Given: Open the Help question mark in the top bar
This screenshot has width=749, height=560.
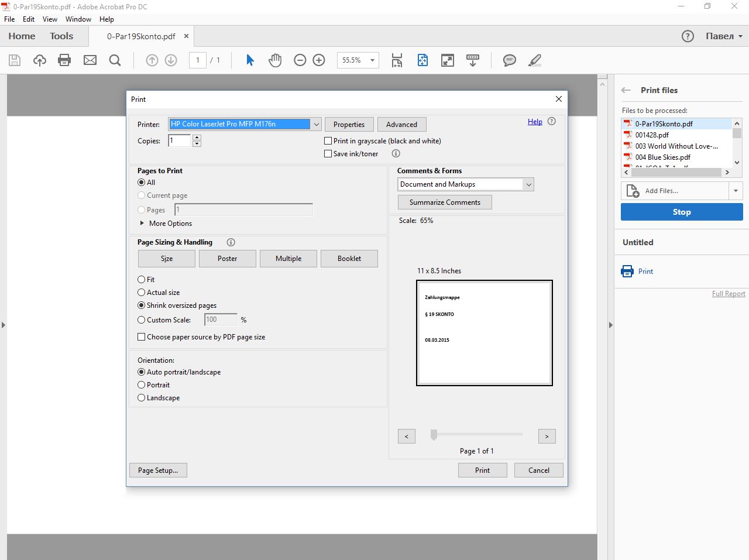Looking at the screenshot, I should click(688, 36).
